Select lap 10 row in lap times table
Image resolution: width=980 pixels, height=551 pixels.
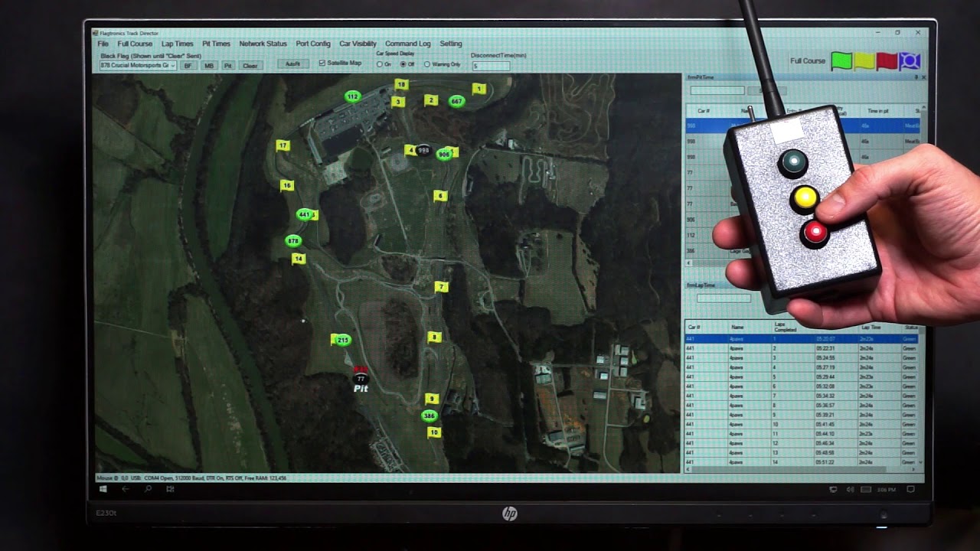click(x=802, y=425)
